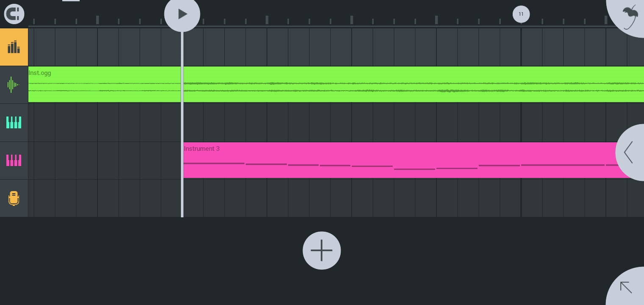Click the Instrument 3 clip name label
The image size is (644, 305).
click(202, 149)
